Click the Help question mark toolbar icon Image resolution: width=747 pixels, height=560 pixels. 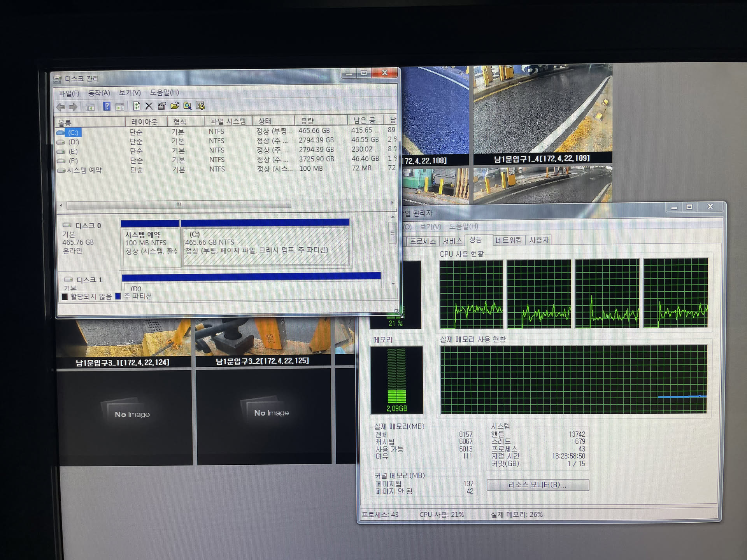click(x=107, y=106)
